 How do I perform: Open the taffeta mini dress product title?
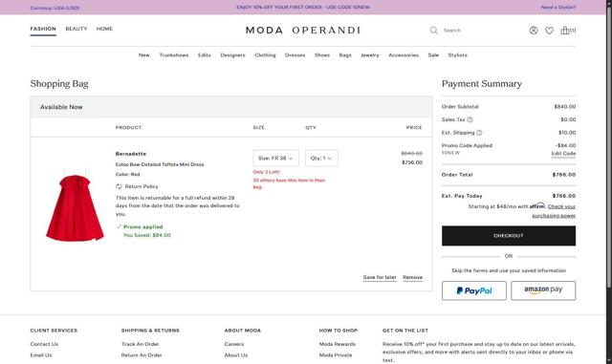point(160,164)
